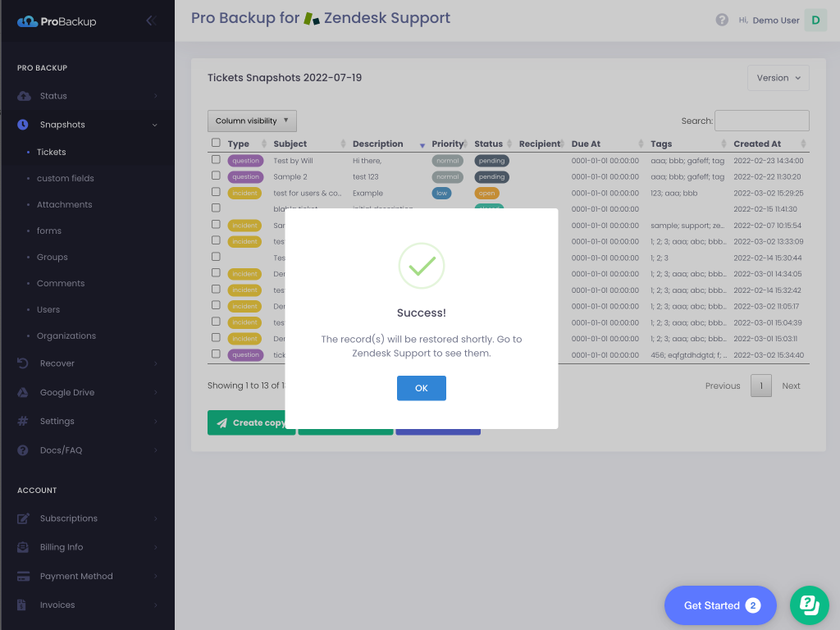The width and height of the screenshot is (840, 630).
Task: Check the box for 'Test by Will' row
Action: [216, 160]
